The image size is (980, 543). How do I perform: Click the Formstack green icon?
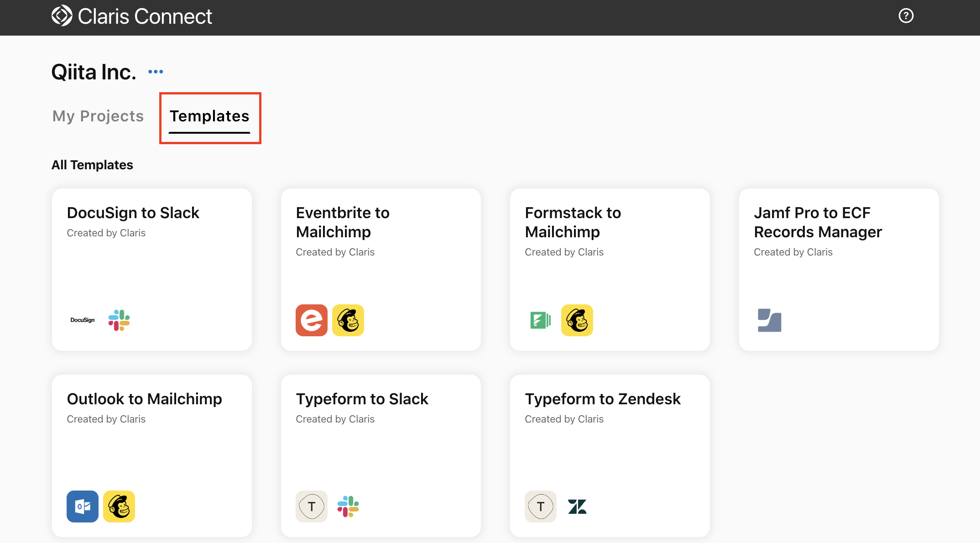541,320
